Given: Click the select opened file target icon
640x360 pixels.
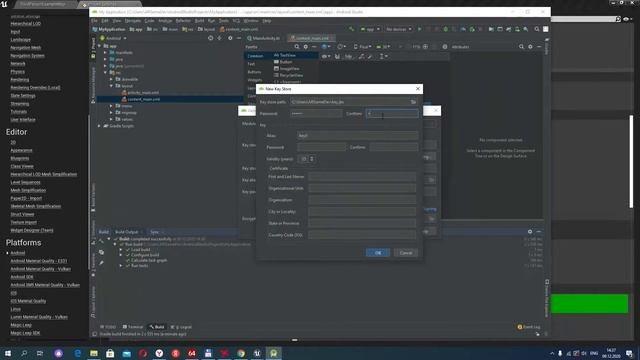Looking at the screenshot, I should coord(210,38).
